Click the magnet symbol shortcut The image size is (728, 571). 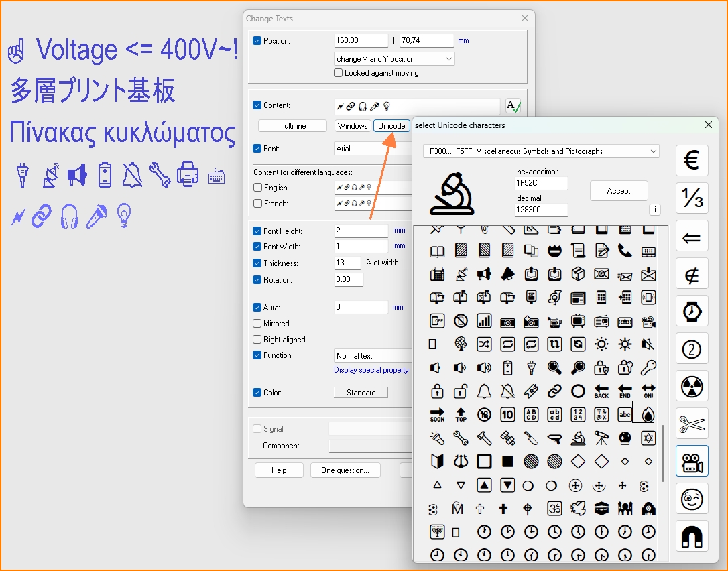(x=692, y=536)
